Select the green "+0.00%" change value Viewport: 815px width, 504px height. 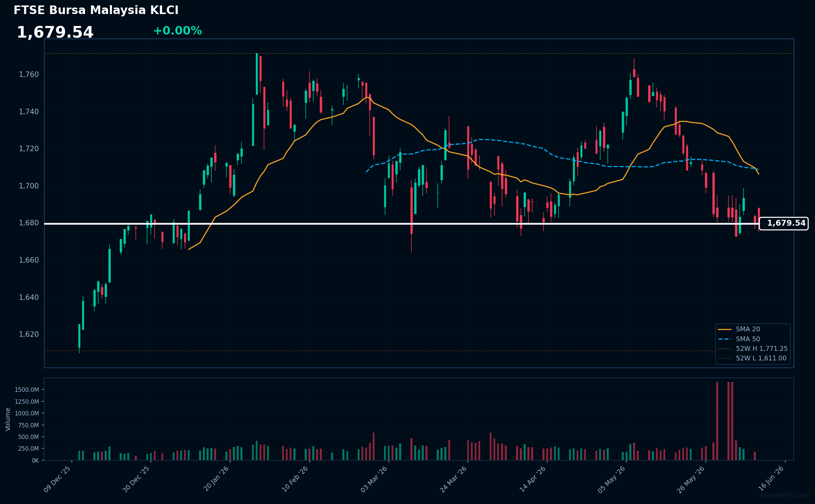pos(178,31)
